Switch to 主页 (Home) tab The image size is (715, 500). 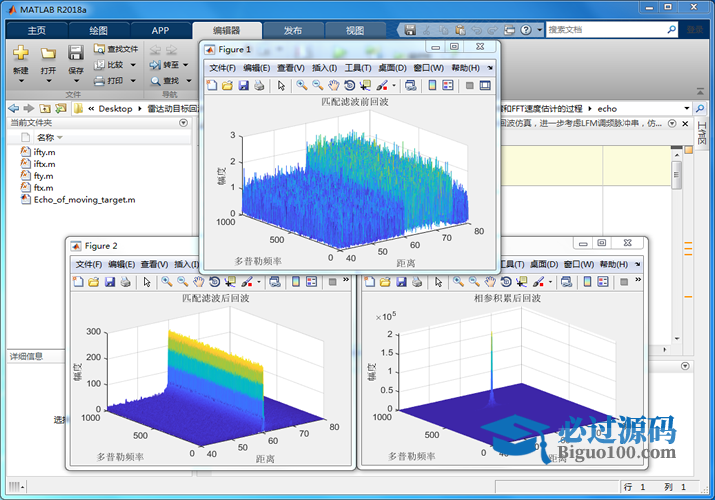[36, 31]
